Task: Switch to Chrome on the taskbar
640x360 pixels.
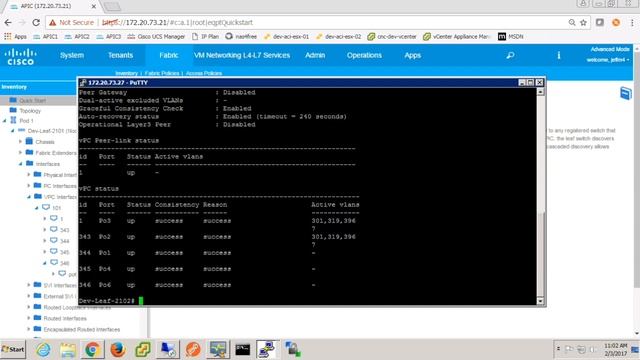Action: tap(93, 350)
